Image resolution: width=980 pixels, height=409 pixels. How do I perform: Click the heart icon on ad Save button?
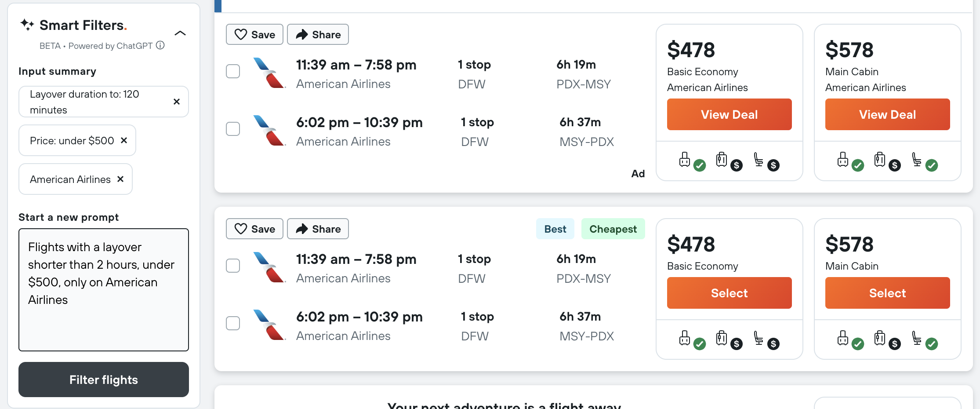tap(241, 34)
